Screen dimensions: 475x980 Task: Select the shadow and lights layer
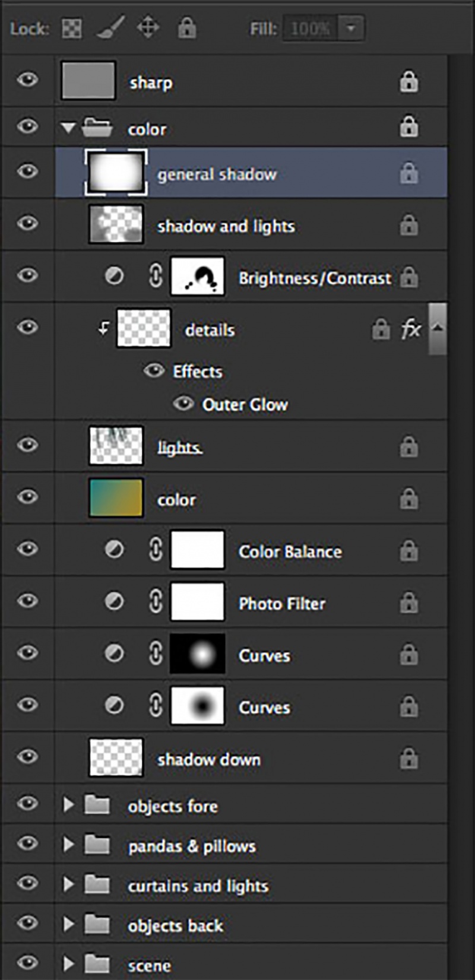pyautogui.click(x=226, y=226)
